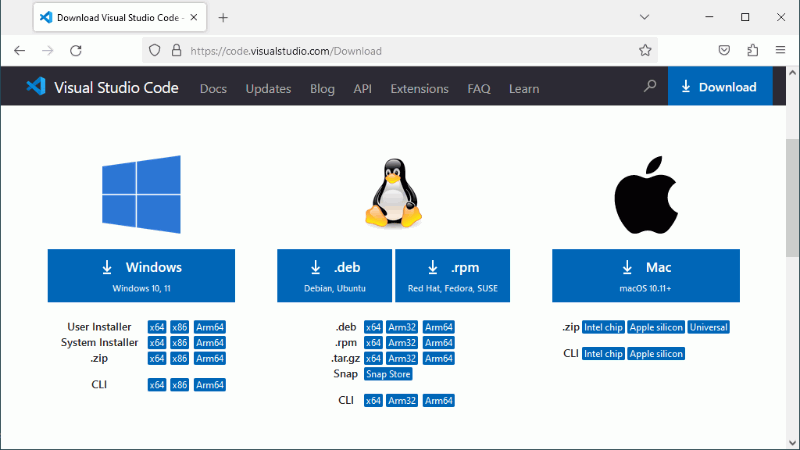Click the page vertical scrollbar thumb
The width and height of the screenshot is (800, 450).
[x=792, y=198]
